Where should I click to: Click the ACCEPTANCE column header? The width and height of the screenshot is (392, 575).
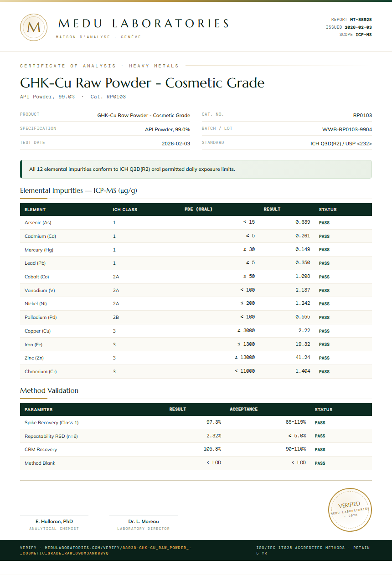pyautogui.click(x=244, y=409)
